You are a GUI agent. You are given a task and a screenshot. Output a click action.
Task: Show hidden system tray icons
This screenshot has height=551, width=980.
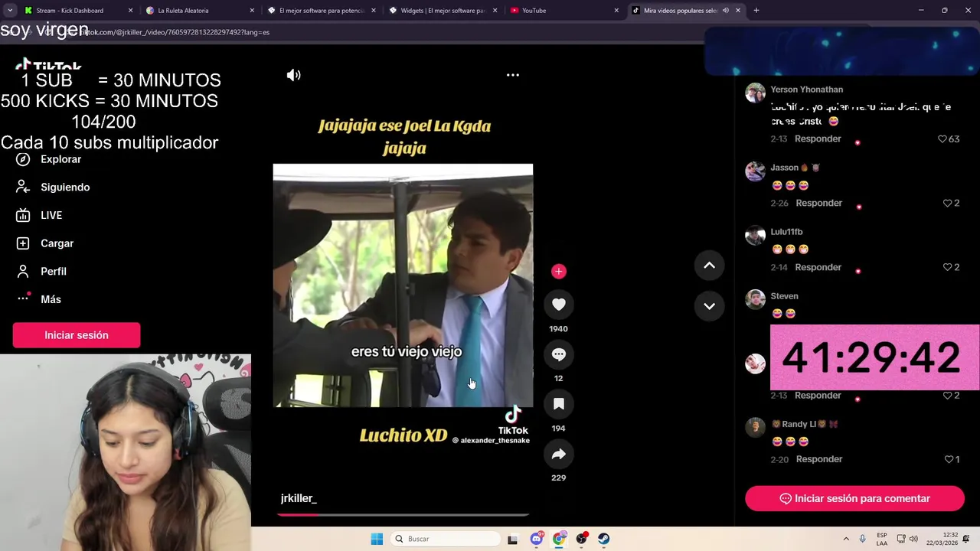tap(846, 539)
